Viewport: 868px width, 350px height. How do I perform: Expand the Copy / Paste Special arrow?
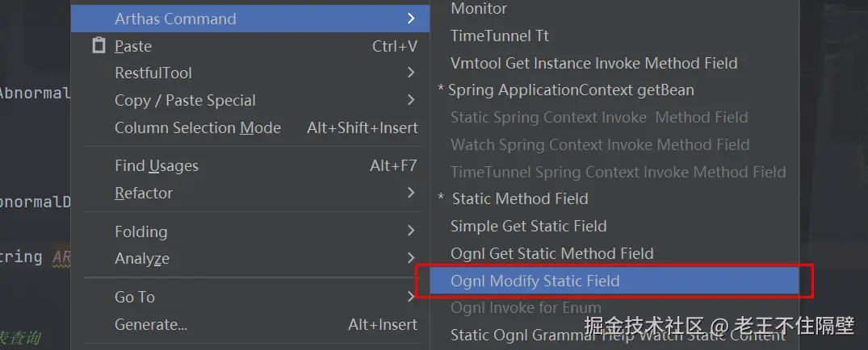(x=411, y=100)
